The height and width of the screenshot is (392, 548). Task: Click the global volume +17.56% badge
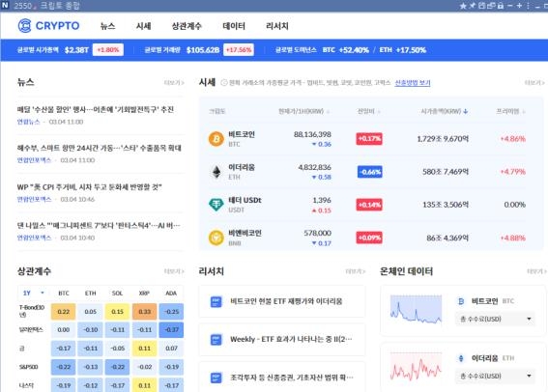coord(239,50)
